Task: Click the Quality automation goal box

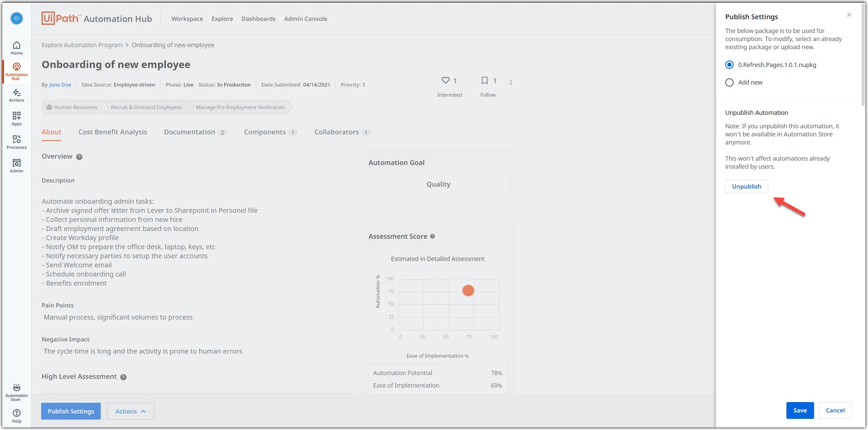Action: [x=438, y=184]
